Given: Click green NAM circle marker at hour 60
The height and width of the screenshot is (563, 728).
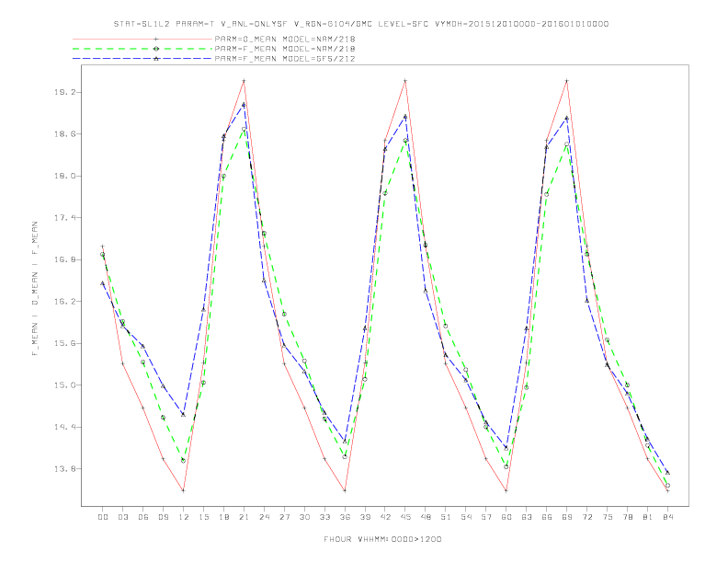Looking at the screenshot, I should 506,466.
